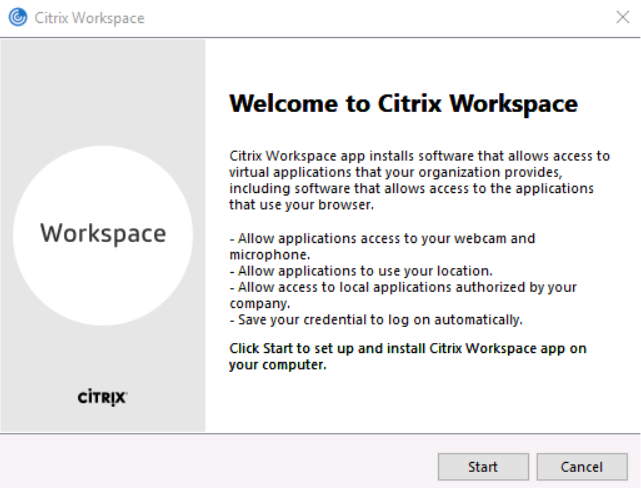Click the Start button to begin installation
The image size is (641, 488).
(482, 467)
